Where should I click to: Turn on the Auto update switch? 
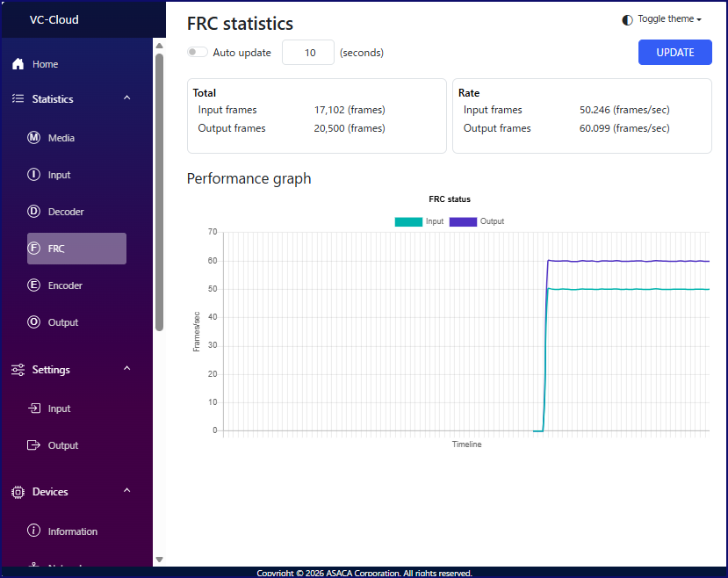point(198,52)
